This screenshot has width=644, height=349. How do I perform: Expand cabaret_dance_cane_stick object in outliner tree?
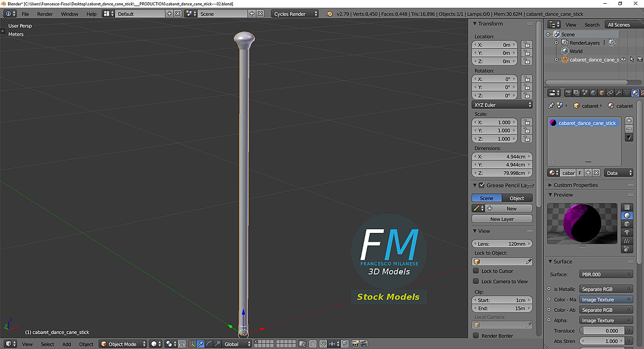(557, 60)
